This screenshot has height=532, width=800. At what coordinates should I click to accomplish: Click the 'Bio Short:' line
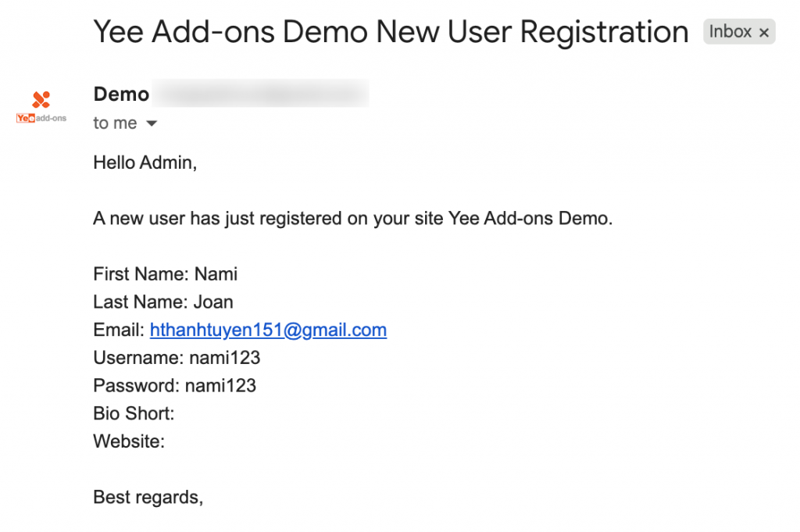134,414
